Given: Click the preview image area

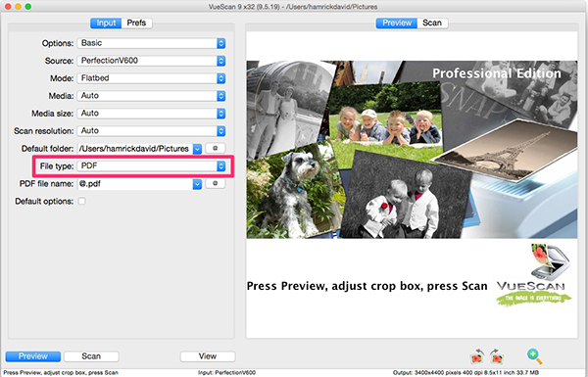Looking at the screenshot, I should 412,185.
